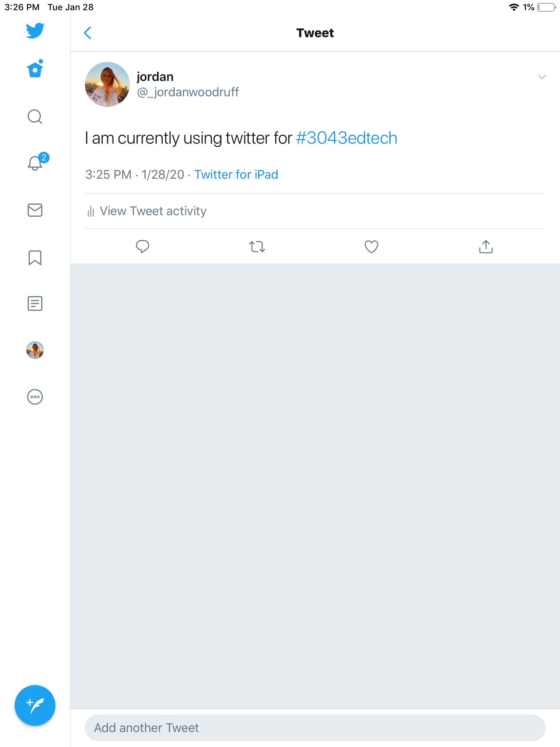
Task: Open Direct Messages envelope icon
Action: [35, 210]
